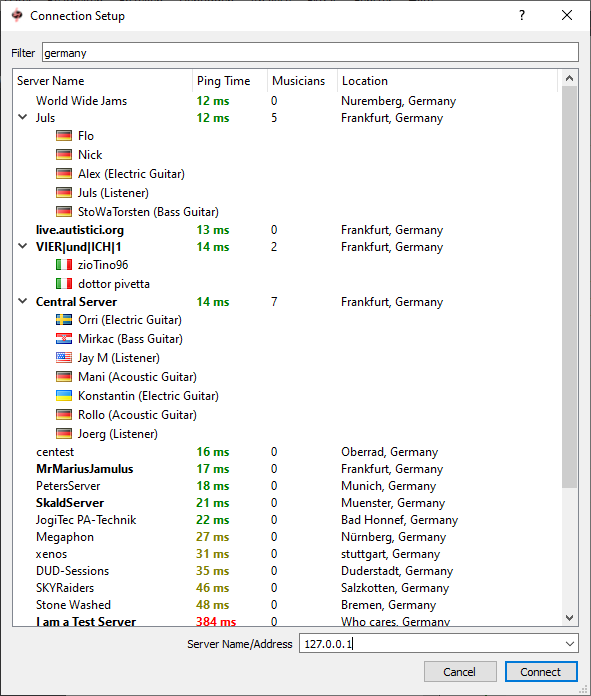
Task: Close the Connection Setup dialog
Action: (x=567, y=16)
